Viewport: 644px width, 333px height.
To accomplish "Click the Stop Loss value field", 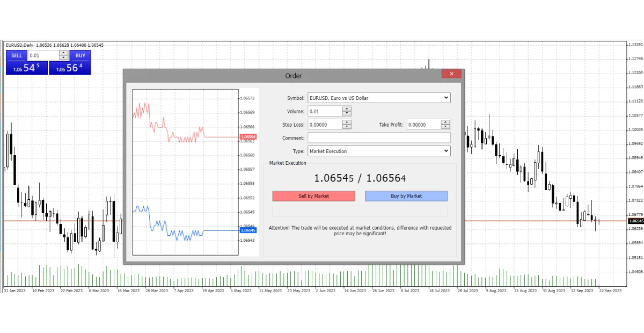I will (325, 125).
